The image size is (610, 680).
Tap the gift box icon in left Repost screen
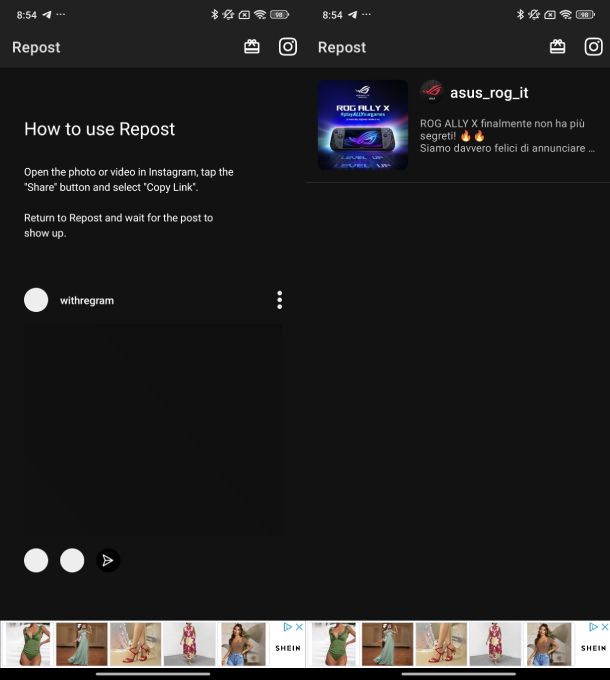(x=251, y=47)
